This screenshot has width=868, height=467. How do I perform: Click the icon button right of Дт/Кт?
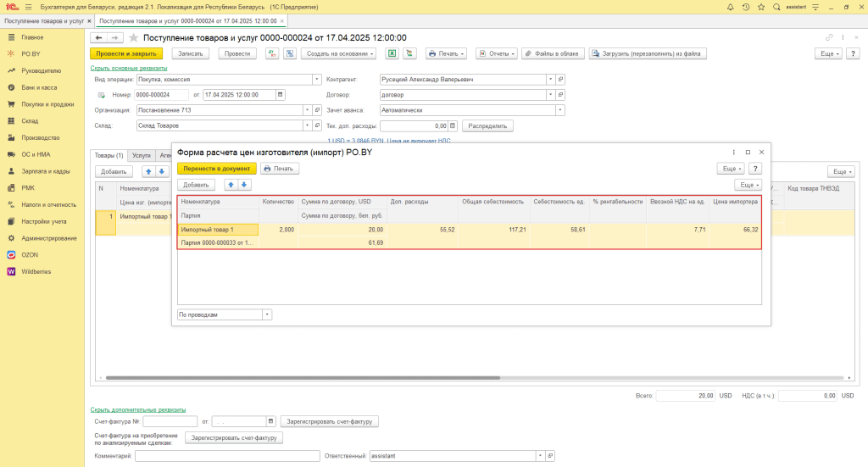290,53
